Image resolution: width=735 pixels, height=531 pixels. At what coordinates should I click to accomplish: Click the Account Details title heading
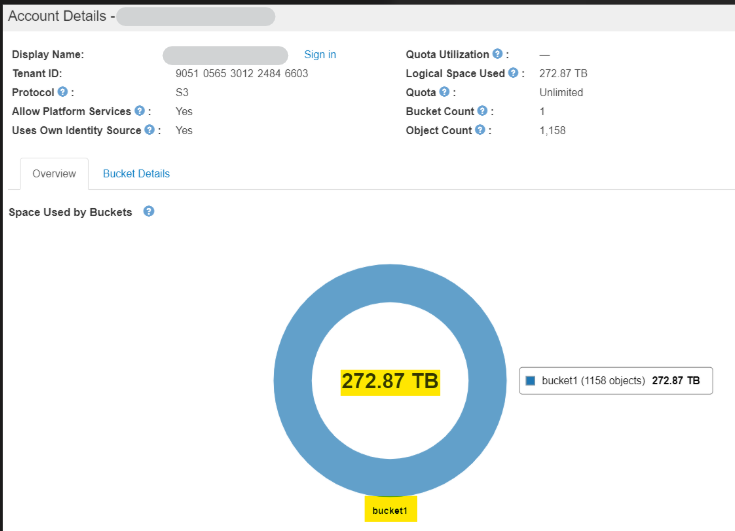tap(60, 16)
